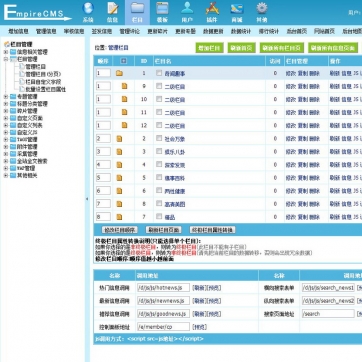Click the order field of ID 7 row

point(103,217)
